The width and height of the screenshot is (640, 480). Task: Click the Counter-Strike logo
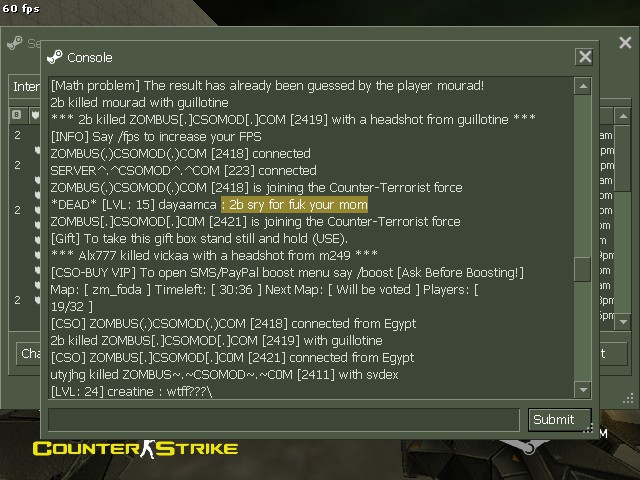135,449
